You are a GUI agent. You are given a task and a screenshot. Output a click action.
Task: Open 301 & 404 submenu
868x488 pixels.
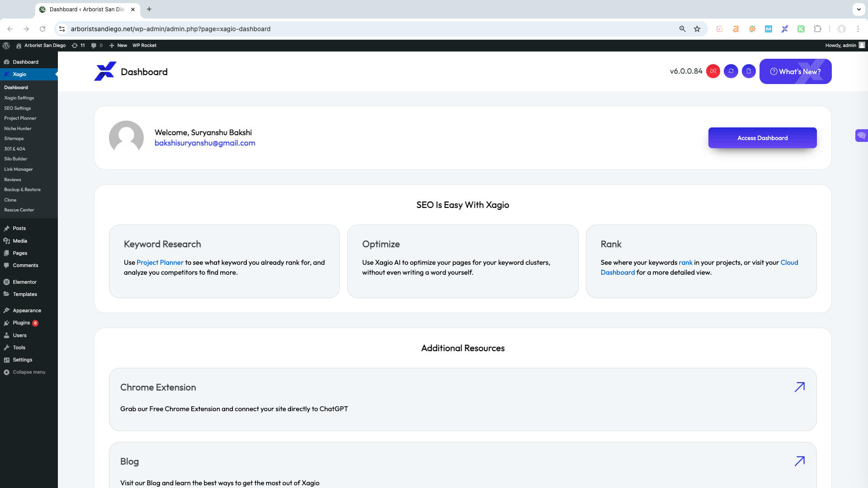click(15, 149)
